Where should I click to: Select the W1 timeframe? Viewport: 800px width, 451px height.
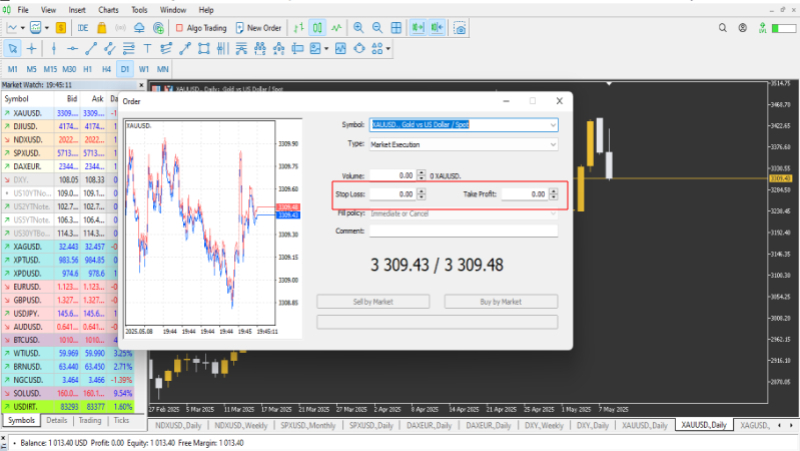(144, 69)
